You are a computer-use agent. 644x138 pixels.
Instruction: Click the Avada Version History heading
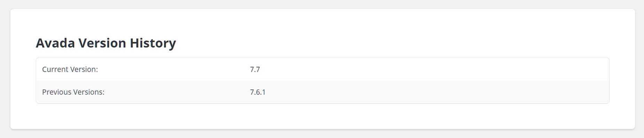106,43
